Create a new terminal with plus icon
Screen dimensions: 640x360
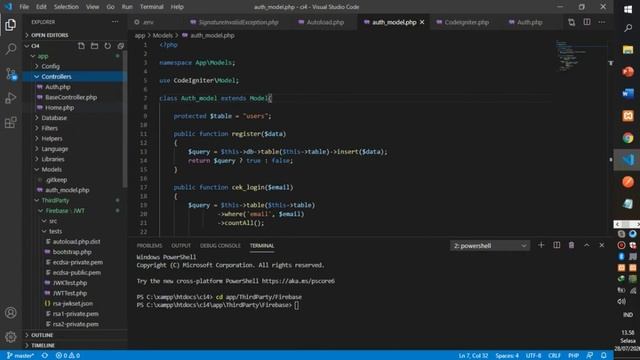541,245
